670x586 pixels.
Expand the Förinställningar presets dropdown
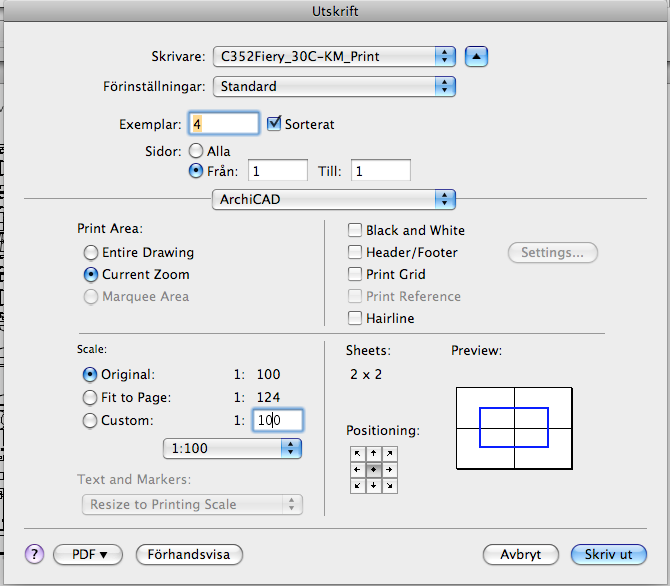tap(334, 87)
